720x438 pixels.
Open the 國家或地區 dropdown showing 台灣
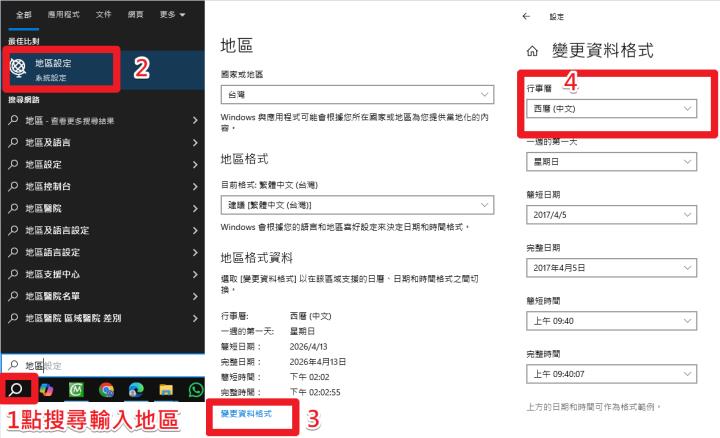click(x=357, y=94)
